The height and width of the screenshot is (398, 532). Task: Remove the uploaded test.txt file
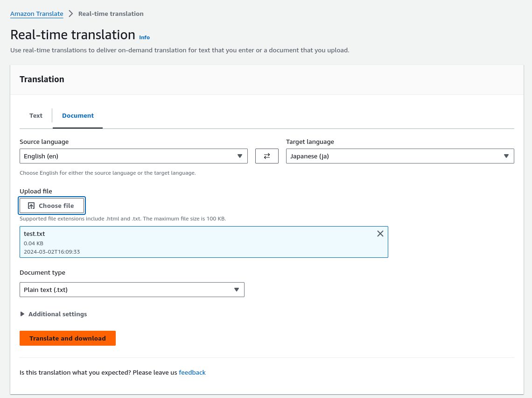380,234
